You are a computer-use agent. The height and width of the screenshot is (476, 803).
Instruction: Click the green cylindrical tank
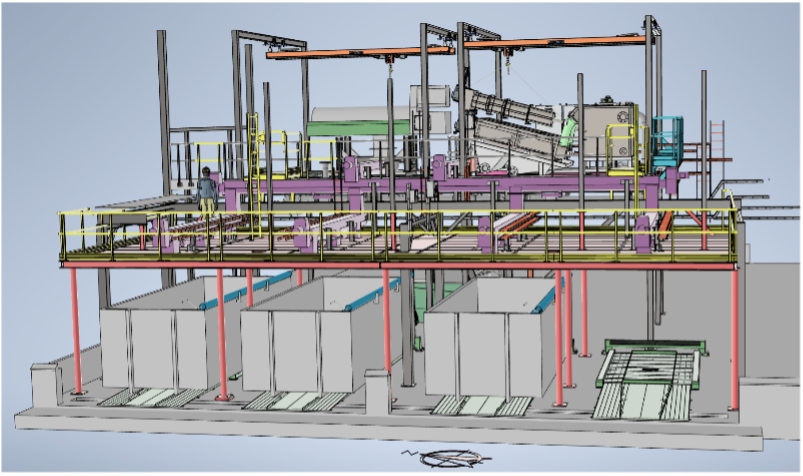coord(360,128)
